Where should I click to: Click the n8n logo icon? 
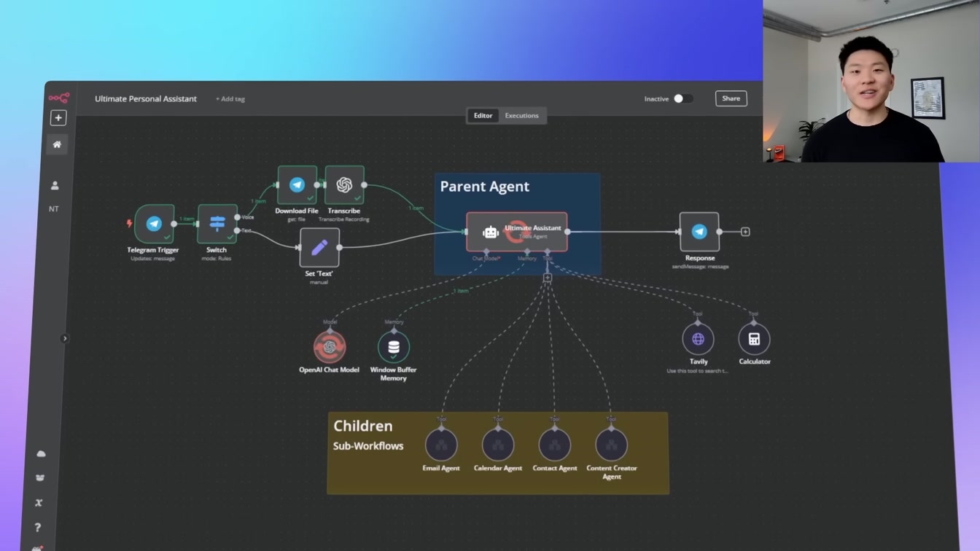(58, 98)
